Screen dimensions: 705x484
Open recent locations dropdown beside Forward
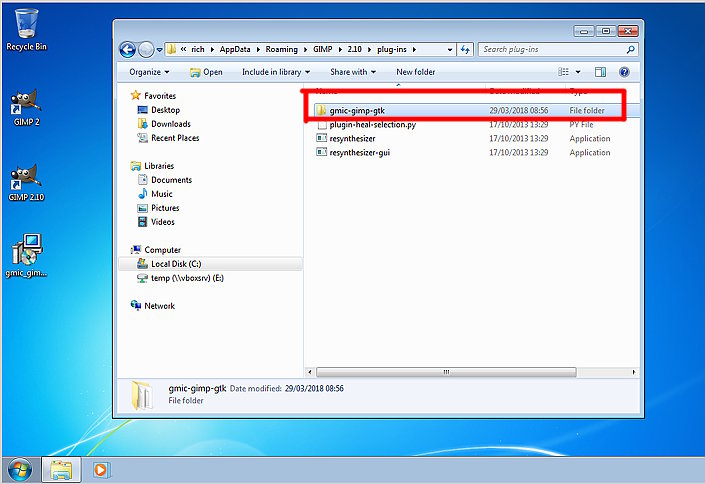pos(159,50)
